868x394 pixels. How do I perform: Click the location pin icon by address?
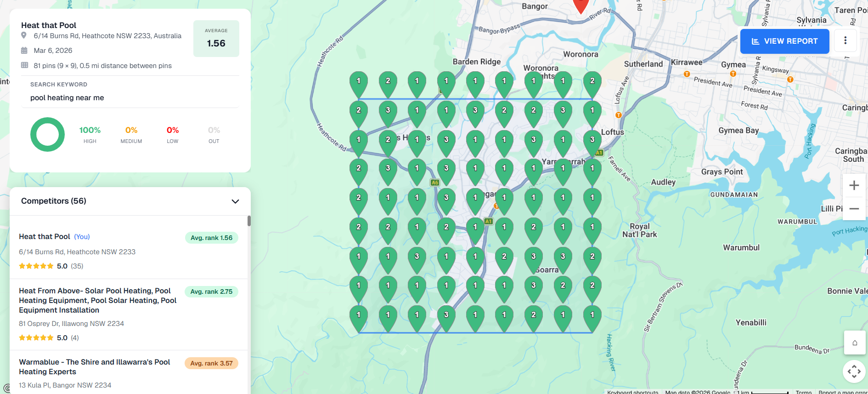[x=24, y=35]
